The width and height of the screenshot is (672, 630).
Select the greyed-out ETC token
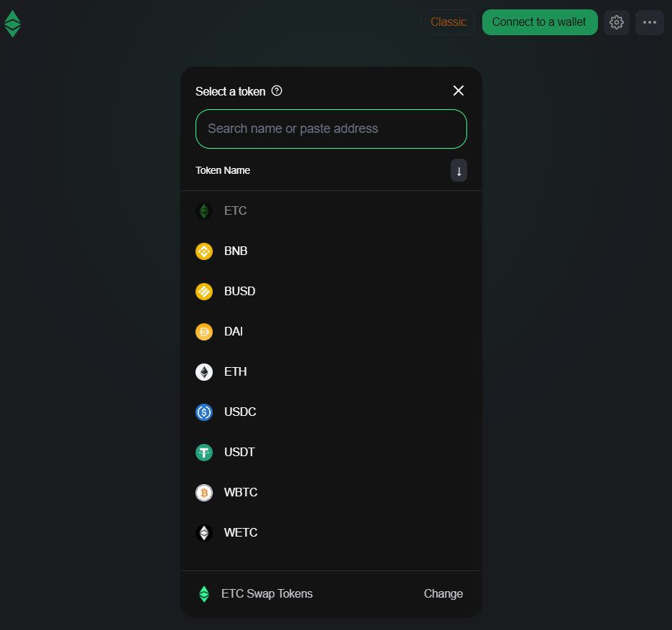click(235, 211)
